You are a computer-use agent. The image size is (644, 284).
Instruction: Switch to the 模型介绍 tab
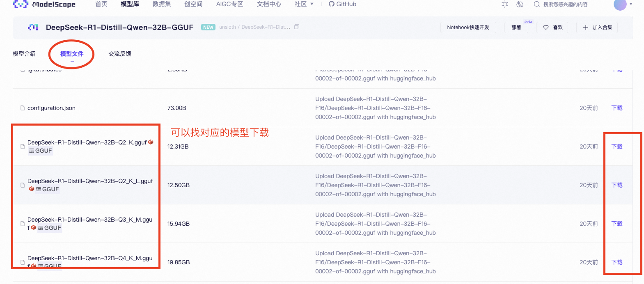pyautogui.click(x=24, y=54)
